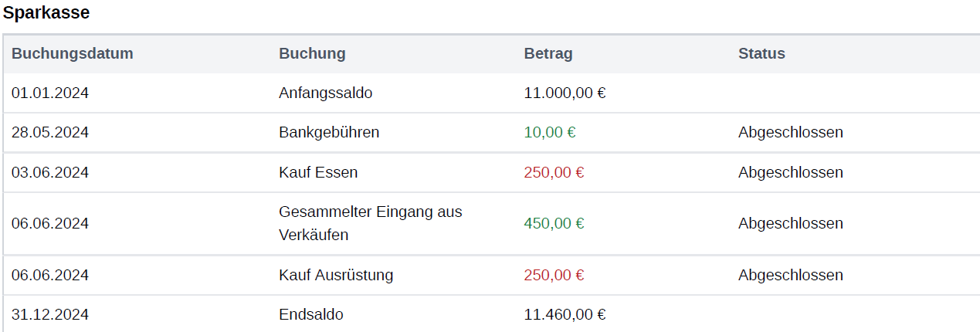Screen dimensions: 980x332
Task: Click the green 450,00 € amount
Action: click(x=554, y=224)
